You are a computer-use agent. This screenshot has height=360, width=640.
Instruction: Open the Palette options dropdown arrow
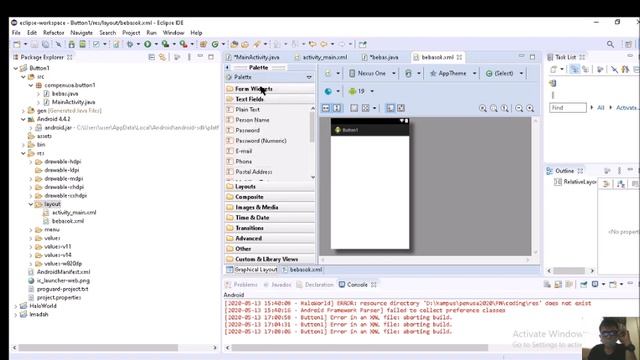[x=309, y=77]
